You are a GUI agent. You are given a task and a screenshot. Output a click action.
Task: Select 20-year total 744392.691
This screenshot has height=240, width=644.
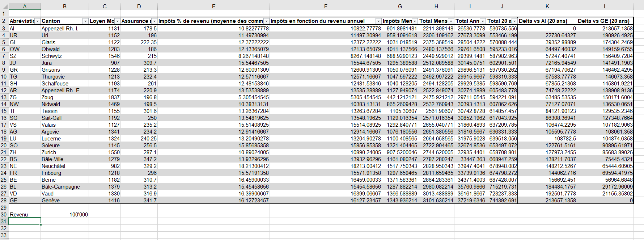[x=502, y=201]
